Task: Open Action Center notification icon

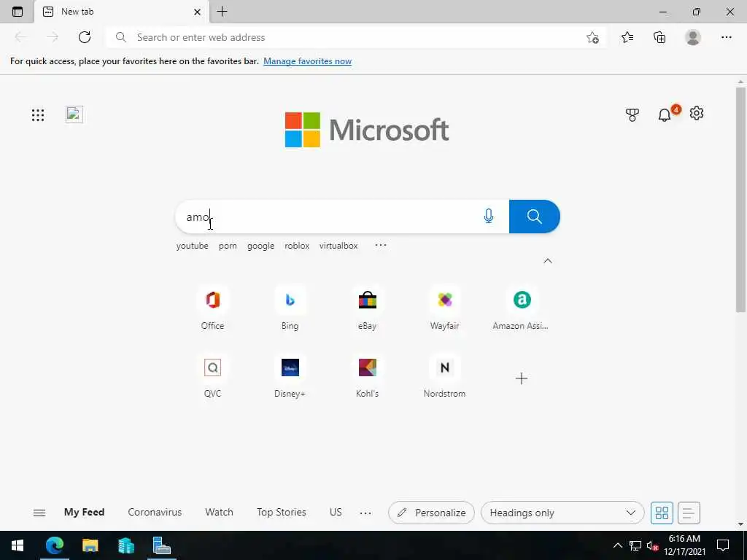Action: [723, 545]
